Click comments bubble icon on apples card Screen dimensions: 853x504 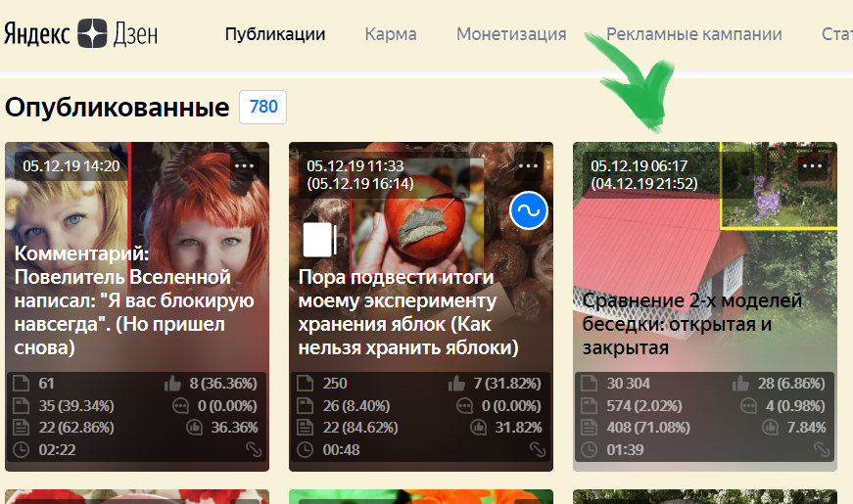464,406
